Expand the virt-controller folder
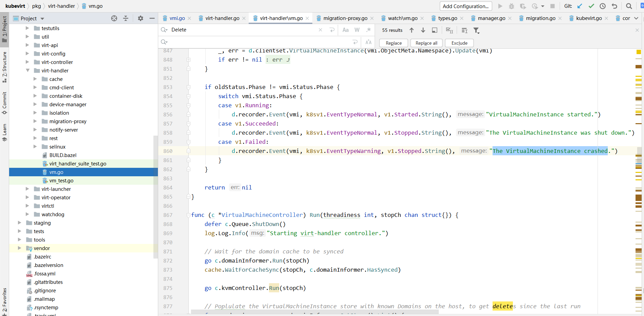Viewport: 644px width, 316px height. tap(27, 62)
